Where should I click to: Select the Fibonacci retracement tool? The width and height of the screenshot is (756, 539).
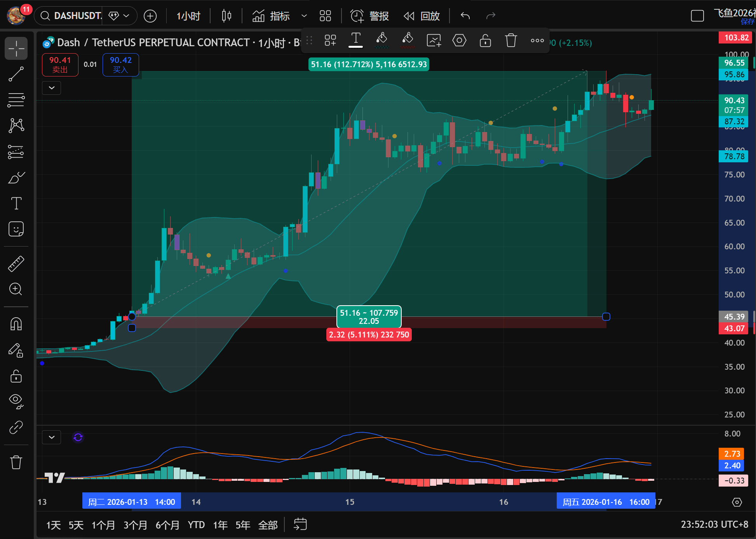pos(16,100)
